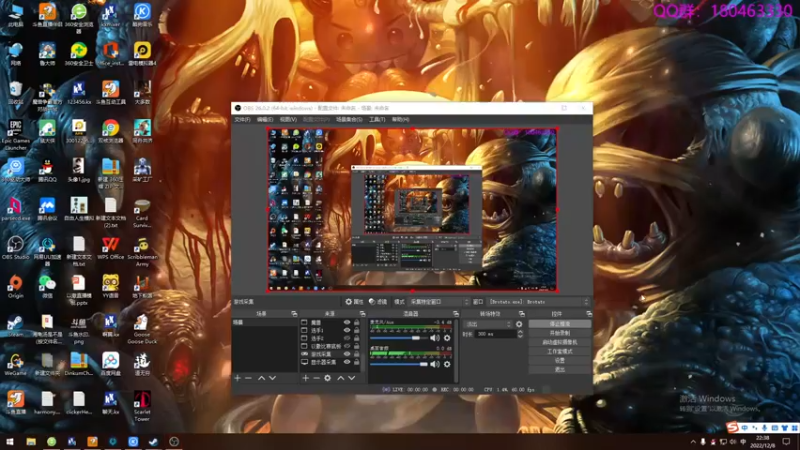Image resolution: width=800 pixels, height=450 pixels.
Task: Open File Explorer from taskbar
Action: click(31, 442)
